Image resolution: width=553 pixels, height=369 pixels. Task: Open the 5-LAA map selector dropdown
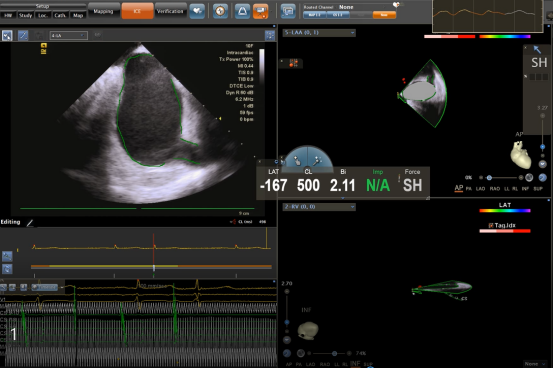(x=319, y=33)
